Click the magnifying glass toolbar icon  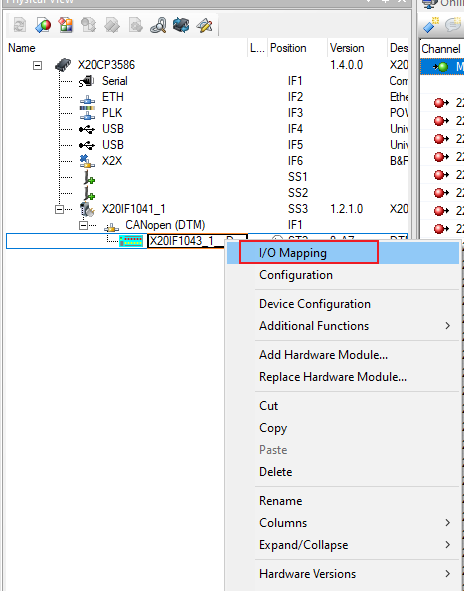click(158, 25)
